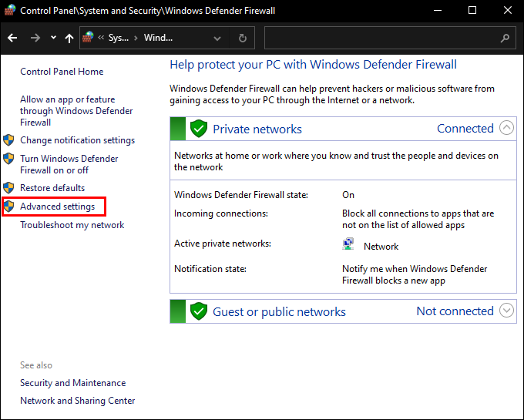Click the green shield beside Guest or public networks
The height and width of the screenshot is (420, 524).
[x=199, y=311]
